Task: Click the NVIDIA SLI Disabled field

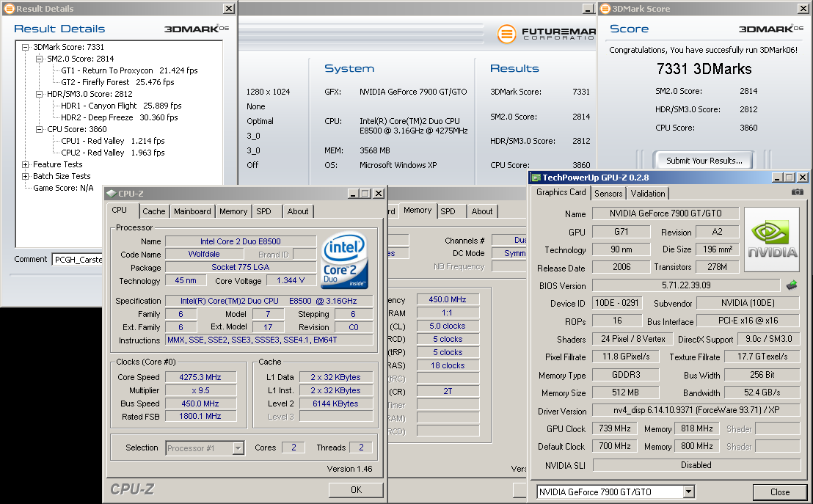Action: coord(696,465)
